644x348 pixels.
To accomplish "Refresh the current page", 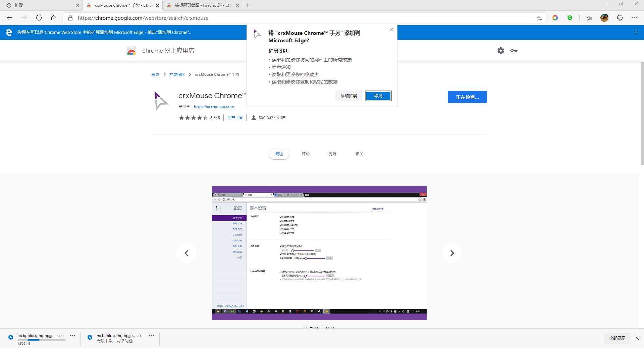I will [x=39, y=18].
